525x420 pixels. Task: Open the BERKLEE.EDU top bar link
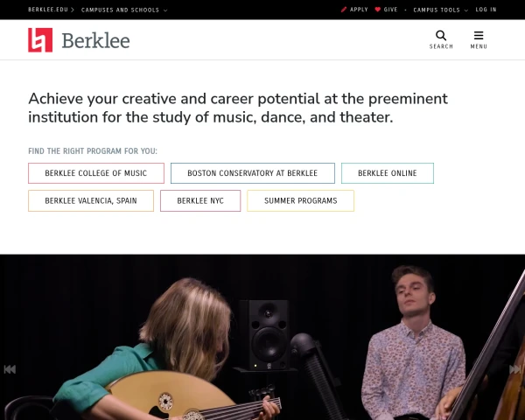point(47,10)
